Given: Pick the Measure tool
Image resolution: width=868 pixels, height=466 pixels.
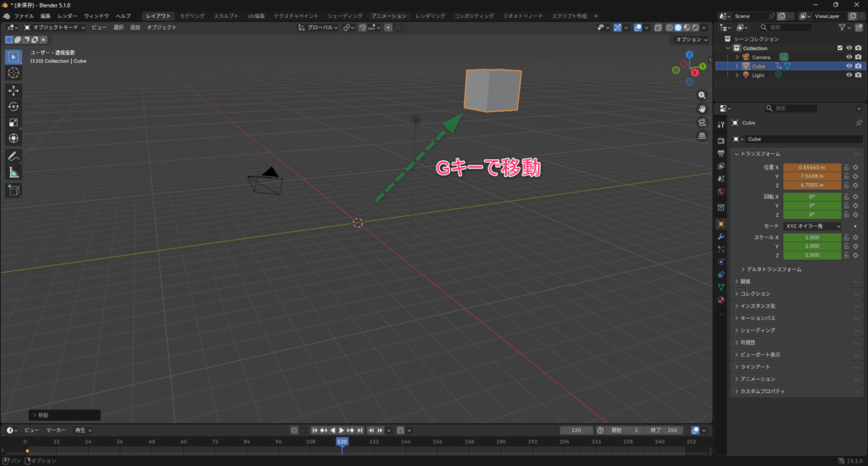Looking at the screenshot, I should pyautogui.click(x=14, y=172).
